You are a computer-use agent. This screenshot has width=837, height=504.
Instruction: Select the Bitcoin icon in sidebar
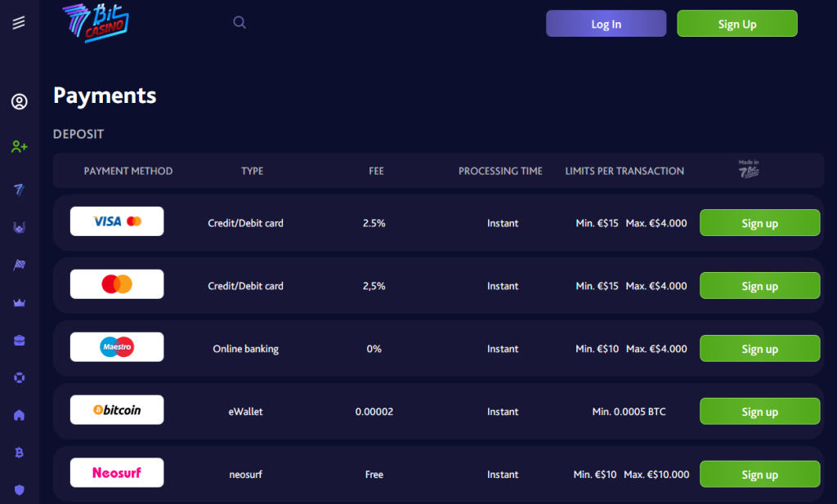coord(18,453)
